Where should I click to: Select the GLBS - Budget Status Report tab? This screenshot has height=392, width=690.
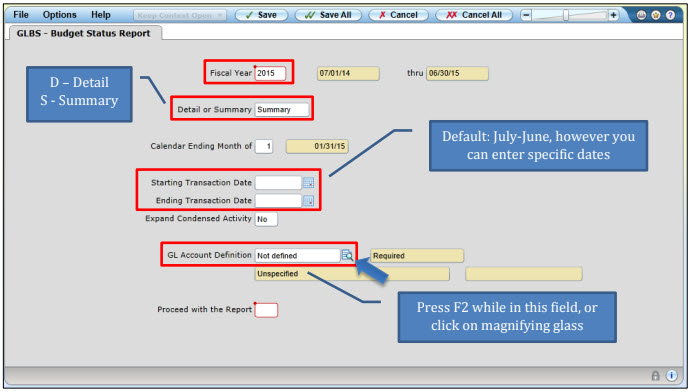tap(84, 33)
